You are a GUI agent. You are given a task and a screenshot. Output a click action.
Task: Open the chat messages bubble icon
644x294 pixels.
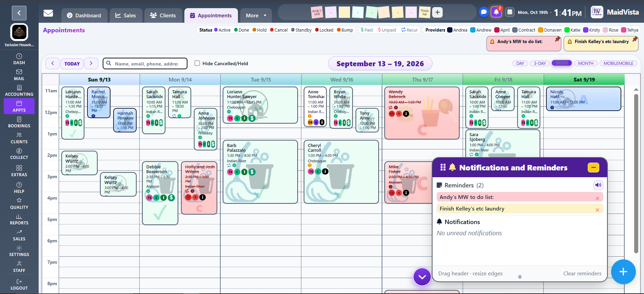tap(484, 12)
